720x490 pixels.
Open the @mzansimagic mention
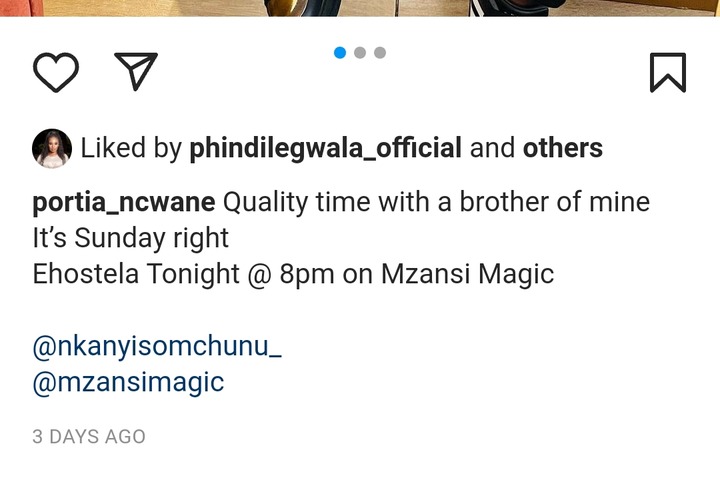coord(128,383)
